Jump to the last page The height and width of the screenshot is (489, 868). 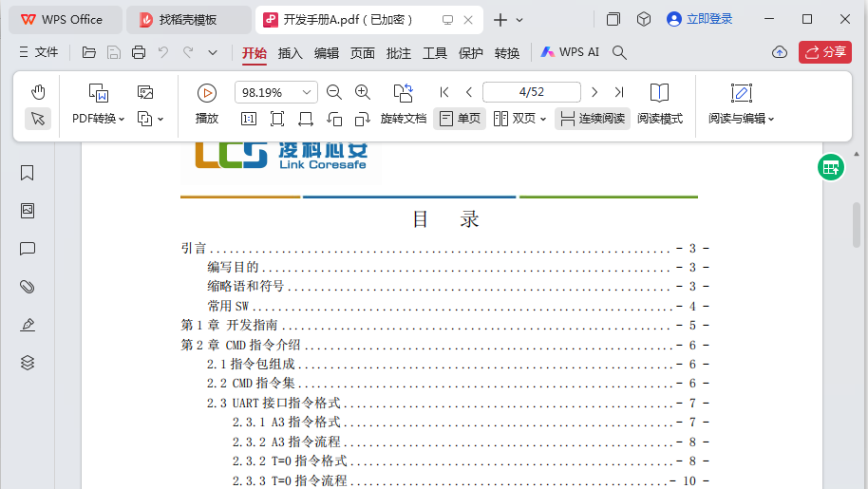619,92
